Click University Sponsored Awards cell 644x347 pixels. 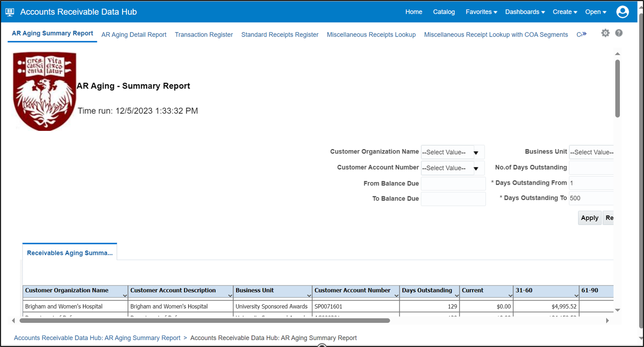tap(273, 306)
